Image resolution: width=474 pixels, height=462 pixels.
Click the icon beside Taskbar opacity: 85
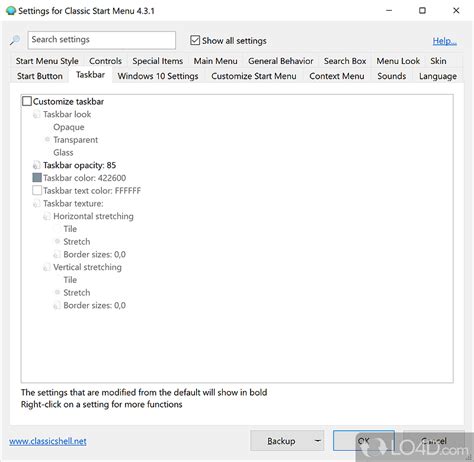coord(36,165)
